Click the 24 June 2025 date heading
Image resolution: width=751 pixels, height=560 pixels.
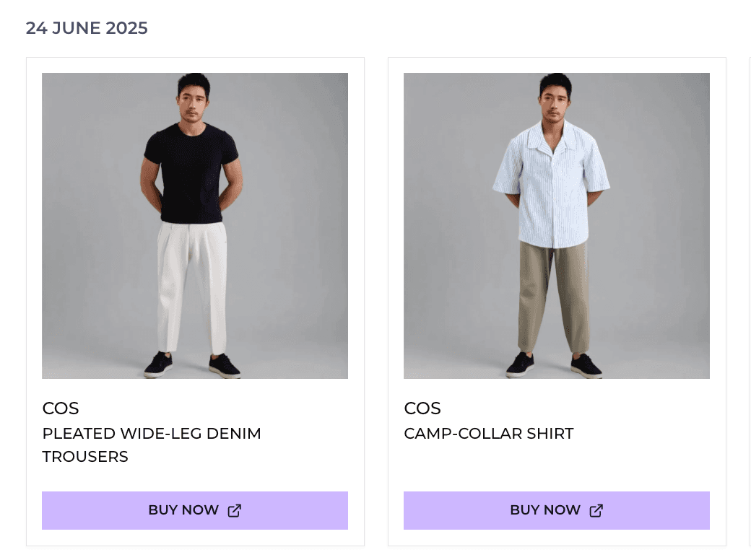pos(87,28)
